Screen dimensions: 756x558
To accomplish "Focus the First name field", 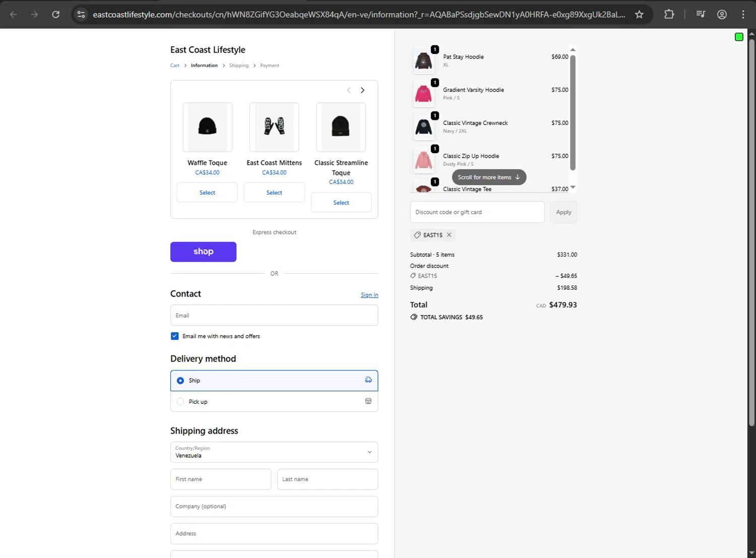I will click(221, 479).
